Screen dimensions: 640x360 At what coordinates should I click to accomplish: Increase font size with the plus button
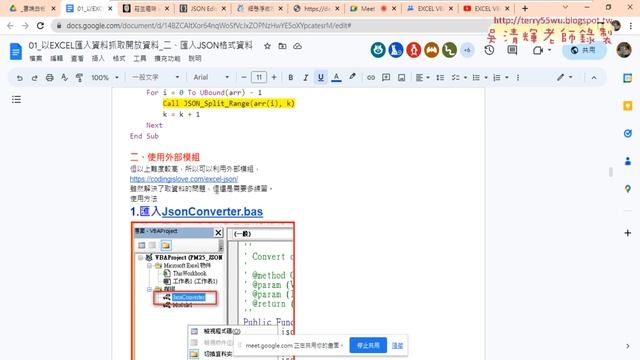(274, 77)
